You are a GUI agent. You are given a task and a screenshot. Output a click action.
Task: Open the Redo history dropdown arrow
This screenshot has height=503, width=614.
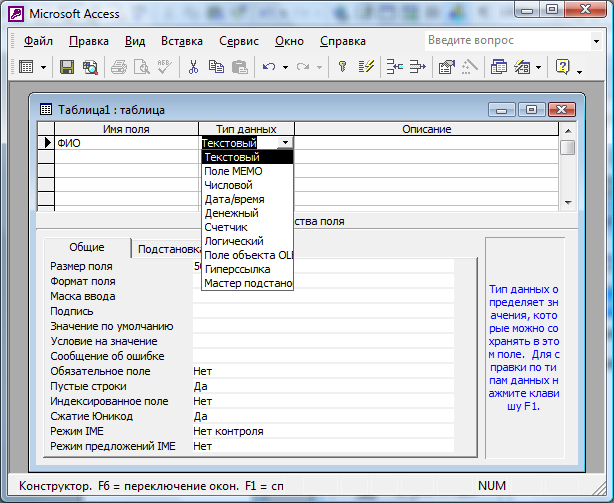[320, 67]
